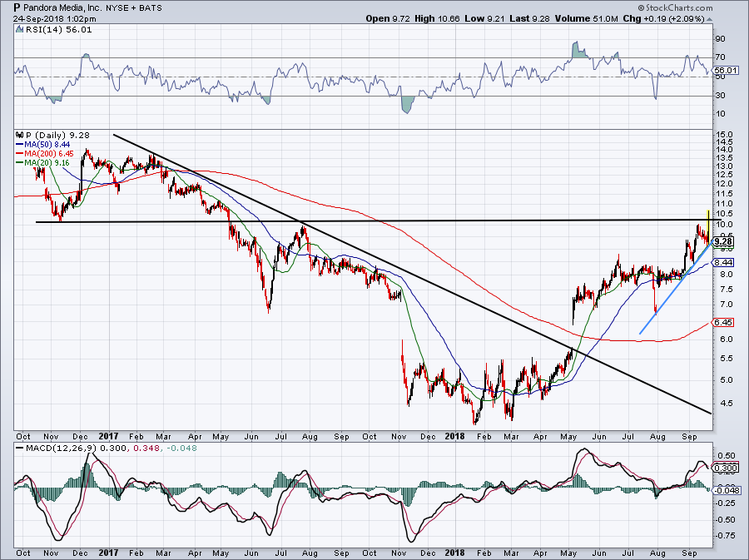The width and height of the screenshot is (749, 560).
Task: Click the 56.01 RSI value tag on the axis
Action: 726,71
